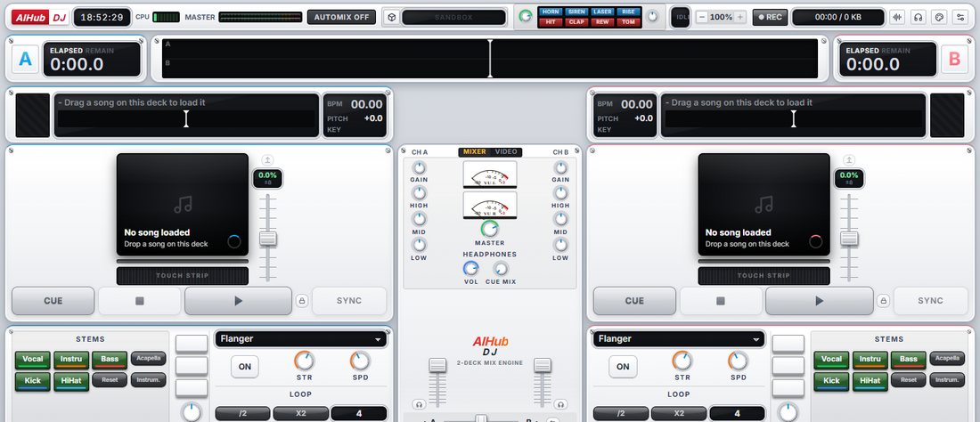980x422 pixels.
Task: Click the CH A GAIN knob
Action: [x=419, y=168]
